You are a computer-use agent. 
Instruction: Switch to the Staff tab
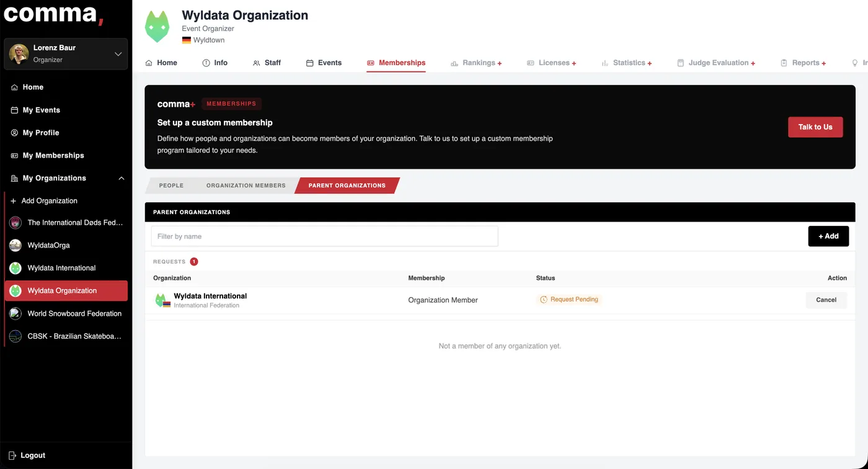(x=267, y=63)
